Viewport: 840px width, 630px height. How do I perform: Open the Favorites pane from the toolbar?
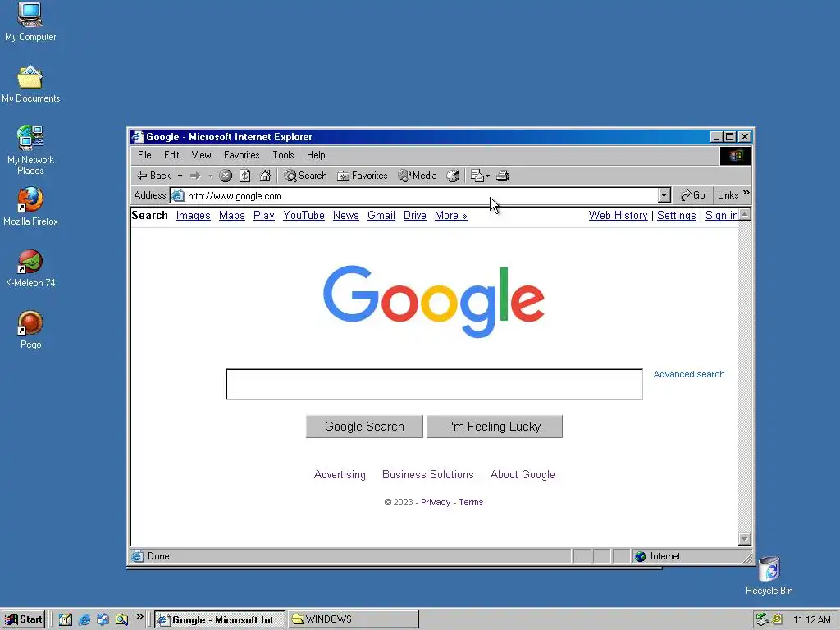362,176
